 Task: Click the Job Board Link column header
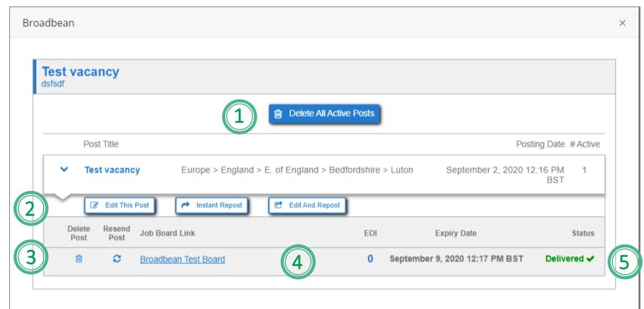(167, 233)
